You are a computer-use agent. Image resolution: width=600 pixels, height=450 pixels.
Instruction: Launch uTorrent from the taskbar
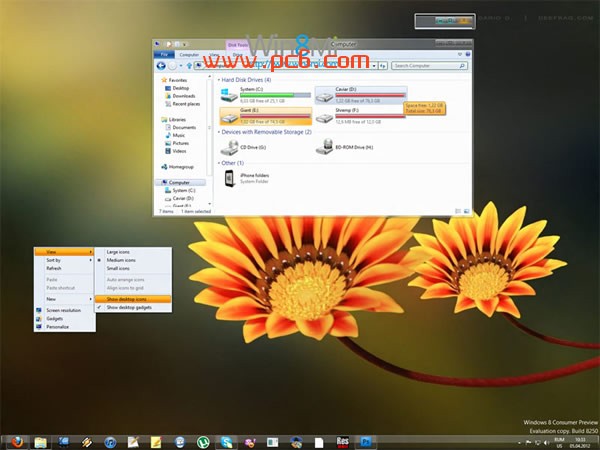point(203,443)
